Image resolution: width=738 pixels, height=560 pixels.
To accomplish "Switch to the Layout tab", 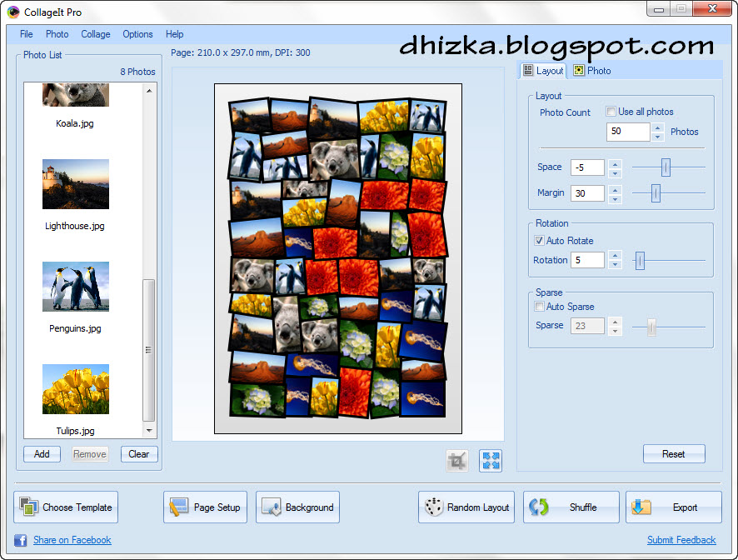I will click(x=543, y=71).
